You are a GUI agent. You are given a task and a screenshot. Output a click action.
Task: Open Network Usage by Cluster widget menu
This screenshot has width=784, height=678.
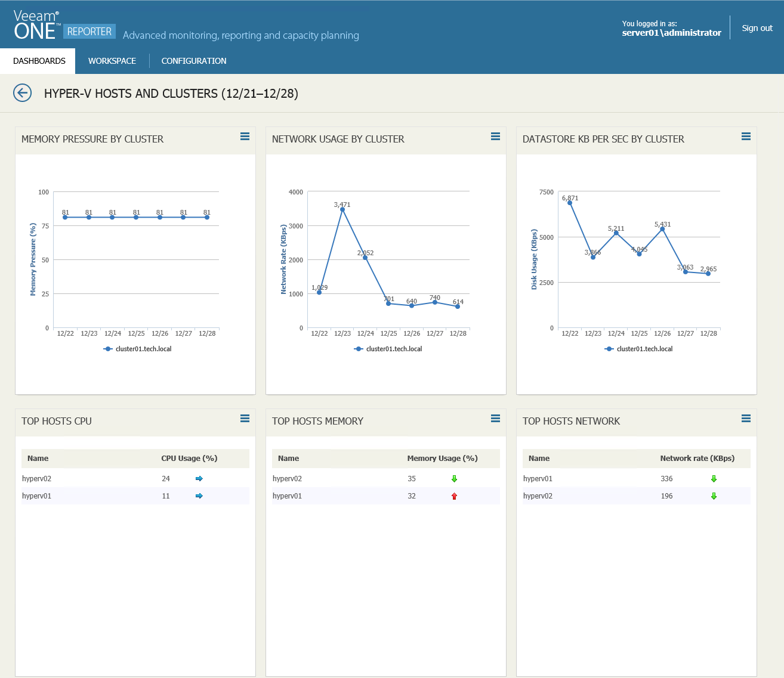(495, 137)
